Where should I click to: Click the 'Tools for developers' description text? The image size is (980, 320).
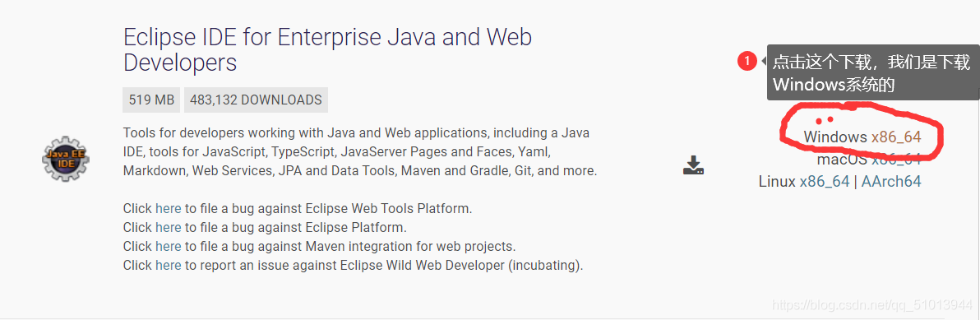point(360,152)
